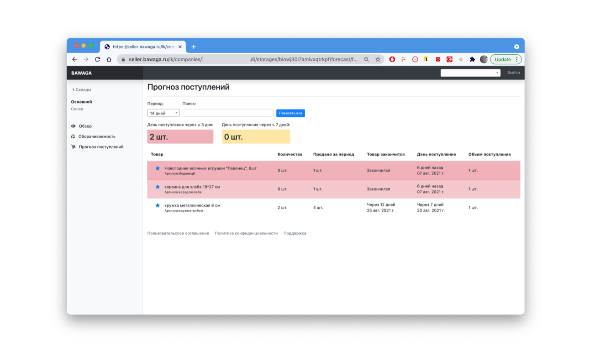
Task: Toggle star for кружка металлическая row
Action: (158, 206)
